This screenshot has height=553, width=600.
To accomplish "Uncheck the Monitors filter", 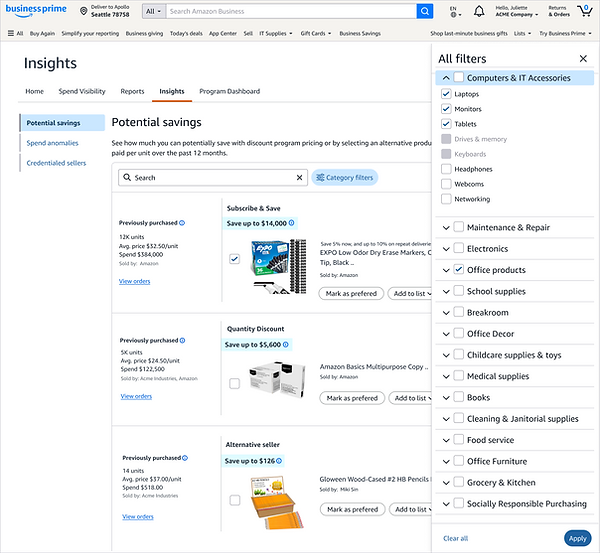I will coord(446,109).
